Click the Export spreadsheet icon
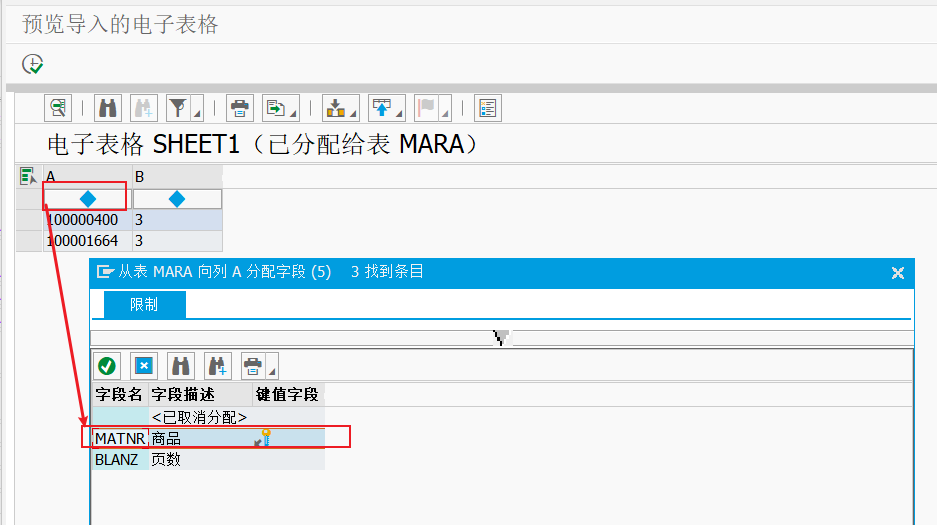Screen dimensions: 937x525 275,108
